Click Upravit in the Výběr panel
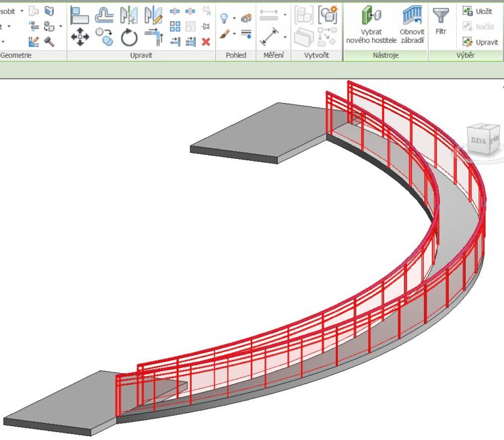Viewport: 504px width, 440px height. tap(480, 42)
